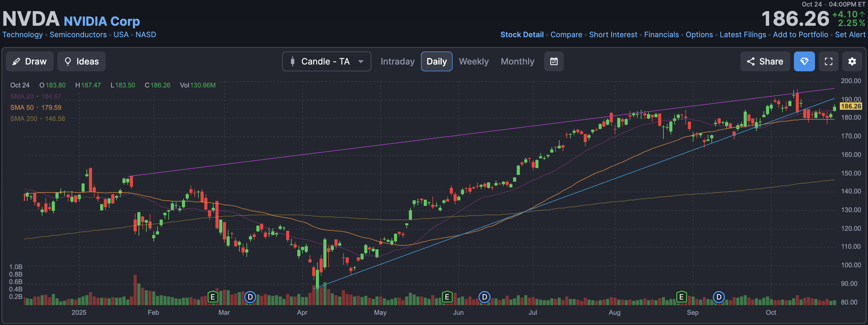Click the earnings E marker before June
The image size is (868, 325).
click(x=447, y=297)
